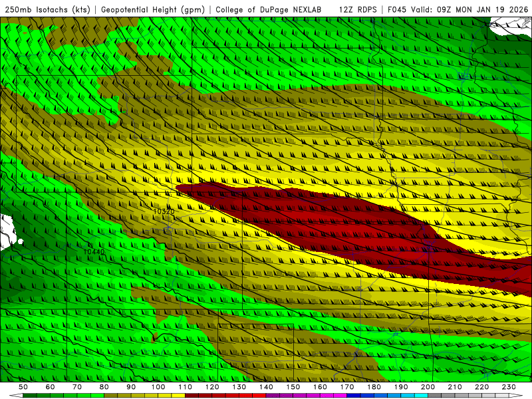The height and width of the screenshot is (399, 532).
Task: Click the cyan swatch ending at 200 kts
Action: pyautogui.click(x=421, y=396)
